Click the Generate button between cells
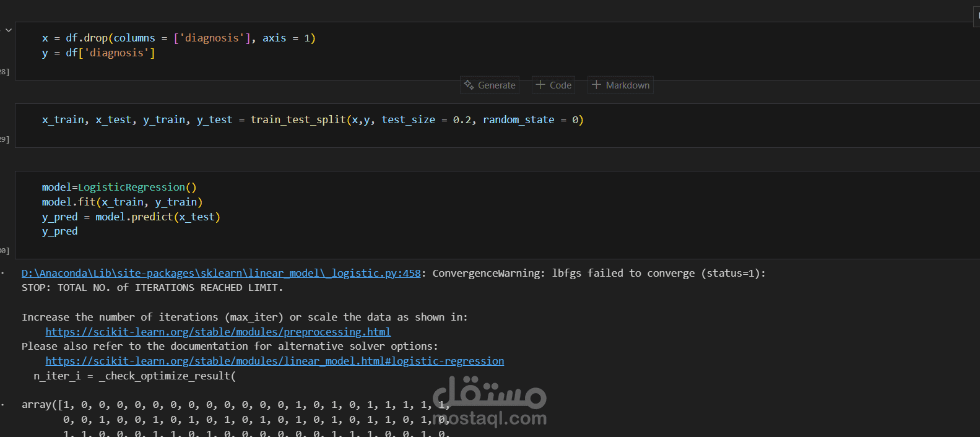This screenshot has width=980, height=437. [490, 85]
